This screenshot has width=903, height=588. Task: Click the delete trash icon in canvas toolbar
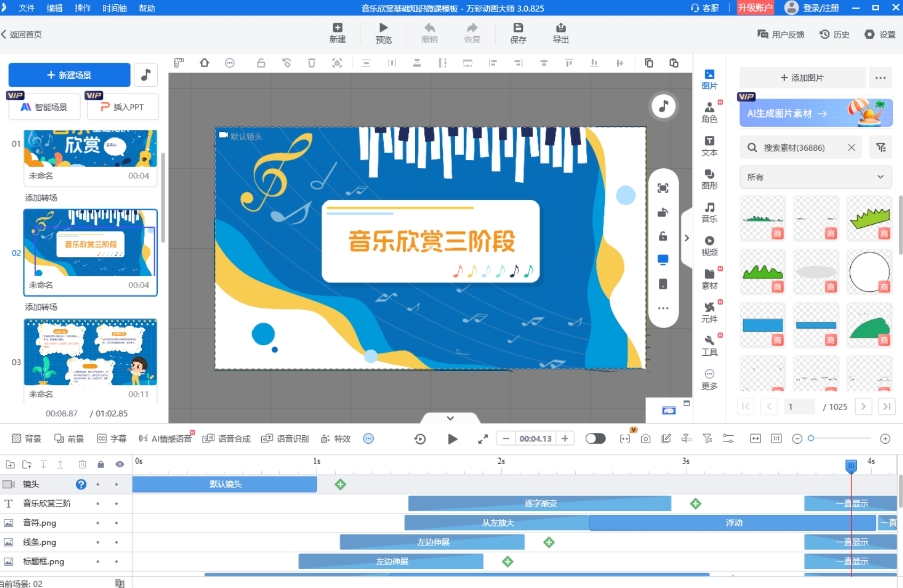click(x=312, y=63)
